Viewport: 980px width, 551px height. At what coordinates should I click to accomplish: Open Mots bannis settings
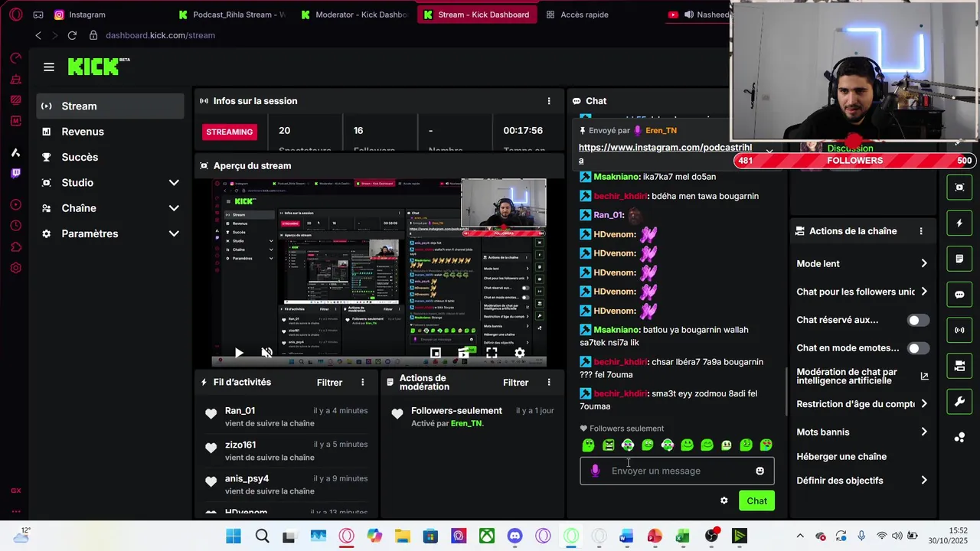tap(862, 432)
